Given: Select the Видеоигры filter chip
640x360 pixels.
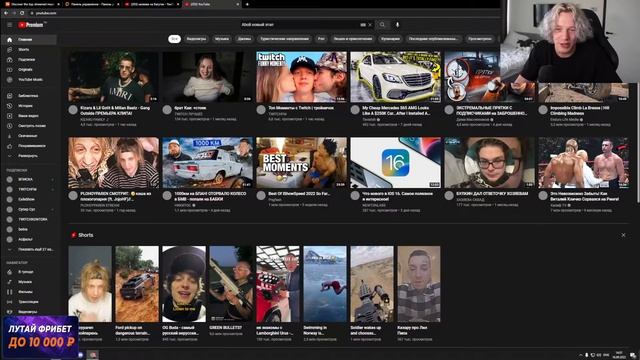Looking at the screenshot, I should (196, 39).
